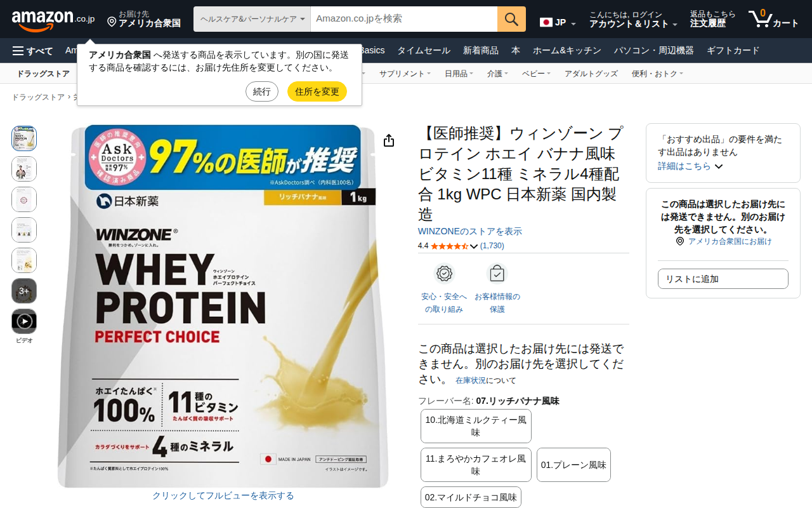812x508 pixels.
Task: Open the タイムセール navigation item
Action: [x=424, y=51]
